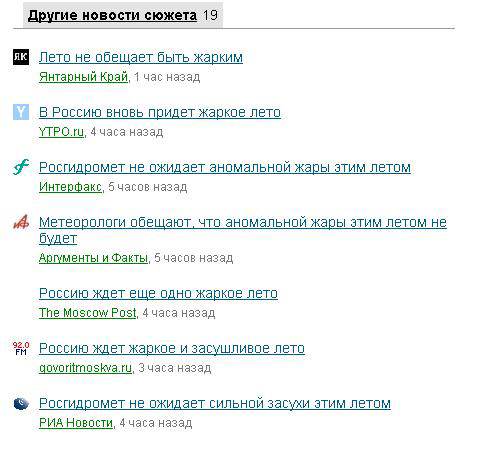485x457 pixels.
Task: Open the Другие новости сюжета heading
Action: click(x=112, y=15)
